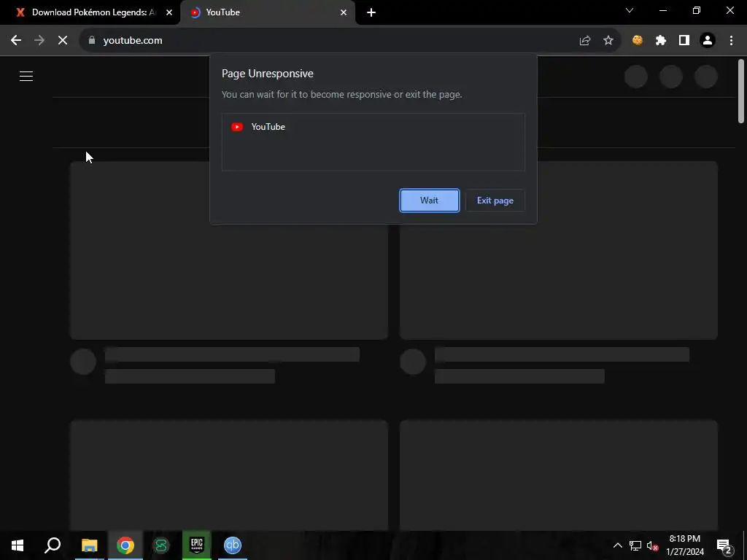The width and height of the screenshot is (747, 560).
Task: Open the cookie extension icon
Action: tap(638, 41)
